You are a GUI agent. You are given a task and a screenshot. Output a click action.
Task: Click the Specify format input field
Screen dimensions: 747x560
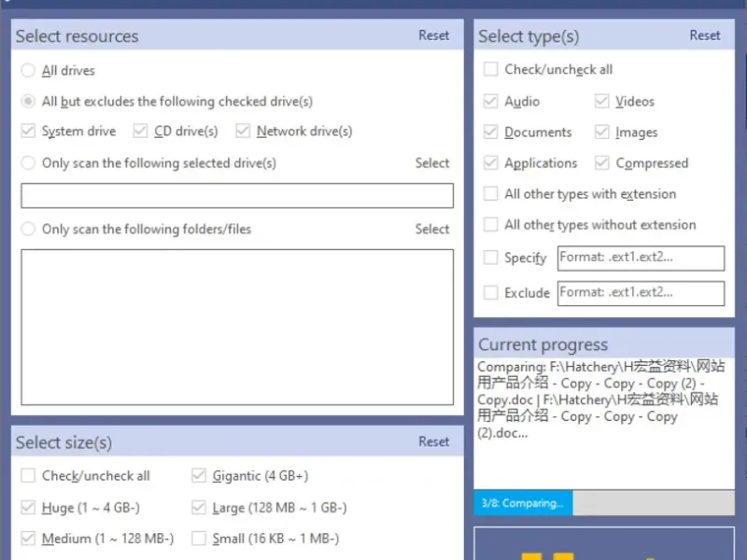point(641,259)
